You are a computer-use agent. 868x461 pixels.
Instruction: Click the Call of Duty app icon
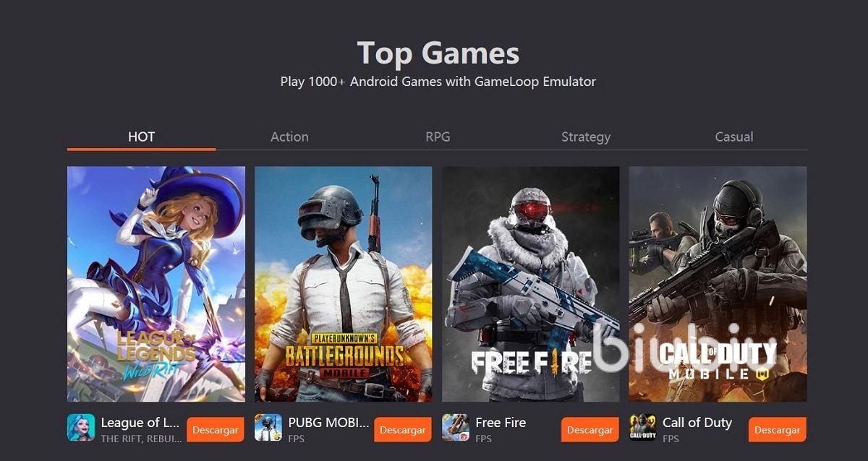tap(643, 428)
